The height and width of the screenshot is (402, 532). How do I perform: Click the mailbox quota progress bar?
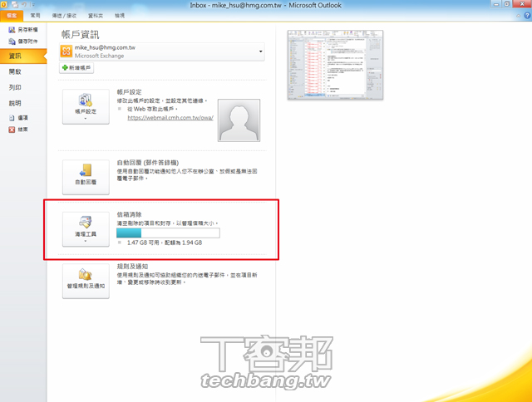pyautogui.click(x=168, y=233)
